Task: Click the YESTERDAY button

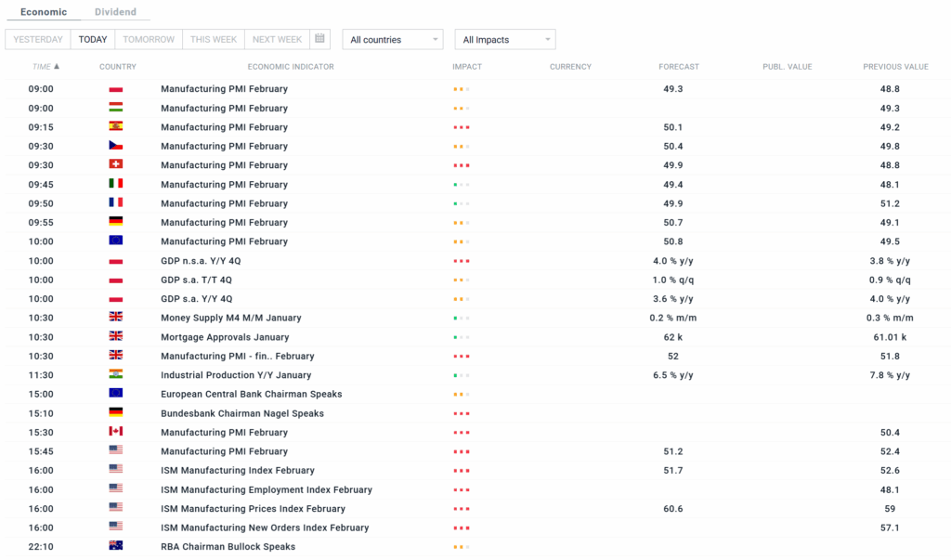Action: pos(38,40)
